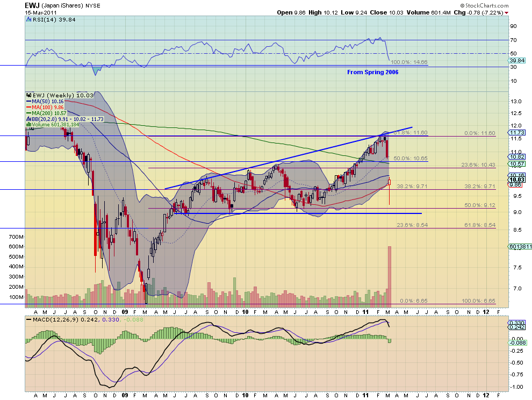This screenshot has height=400, width=532.
Task: Click the -0.088 MACD histogram axis tag
Action: pos(517,342)
